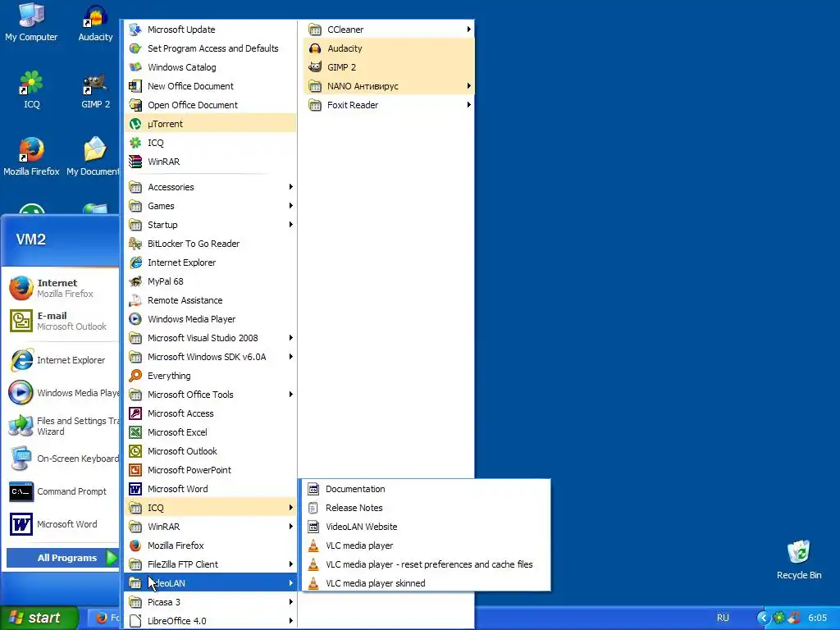This screenshot has height=630, width=840.
Task: Expand the Games submenu
Action: tap(210, 206)
